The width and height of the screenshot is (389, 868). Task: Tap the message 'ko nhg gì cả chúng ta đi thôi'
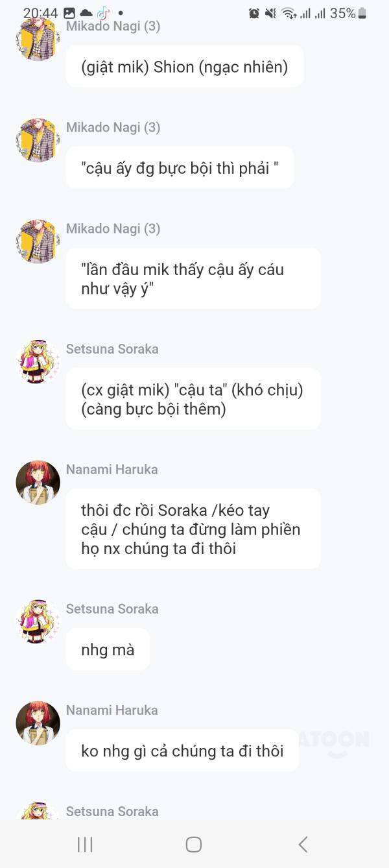click(182, 751)
